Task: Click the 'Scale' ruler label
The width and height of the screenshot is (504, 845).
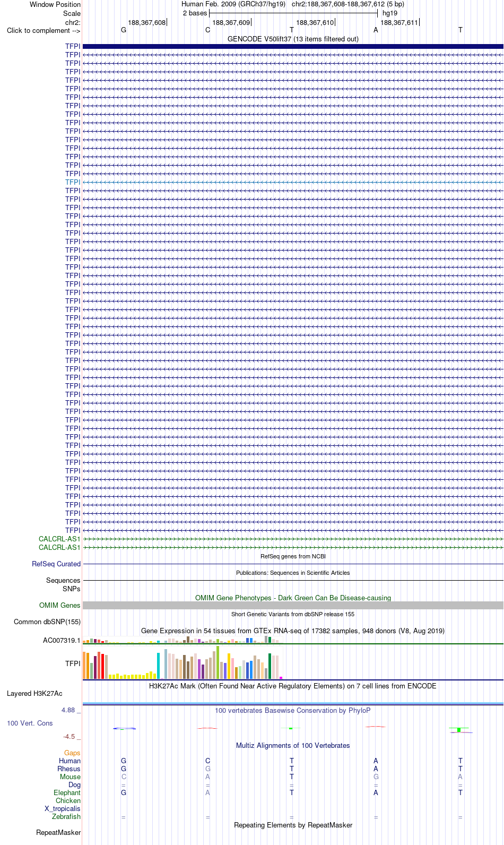Action: coord(72,13)
